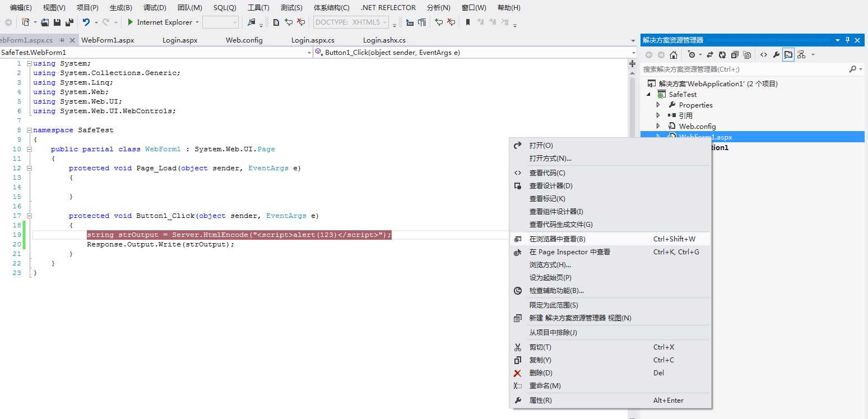
Task: Collapse the SafeTest project node
Action: point(648,94)
